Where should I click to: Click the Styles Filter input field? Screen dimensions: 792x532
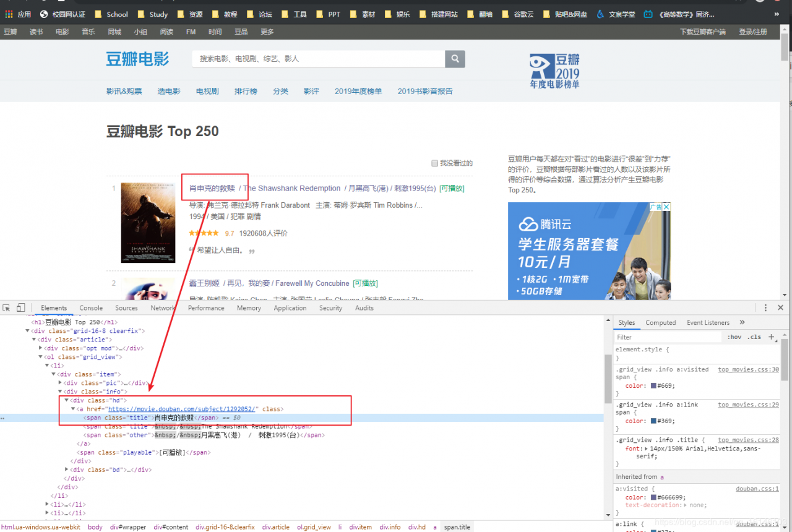[x=668, y=337]
